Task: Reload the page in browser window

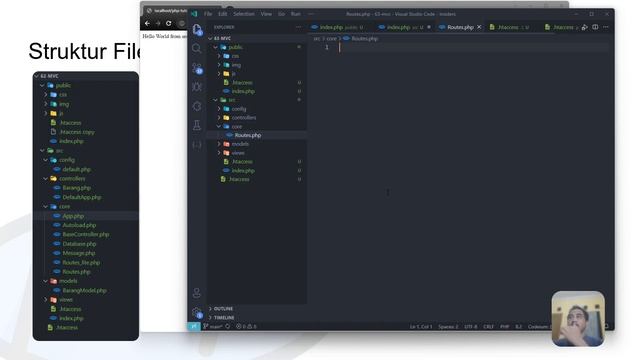Action: pos(168,23)
